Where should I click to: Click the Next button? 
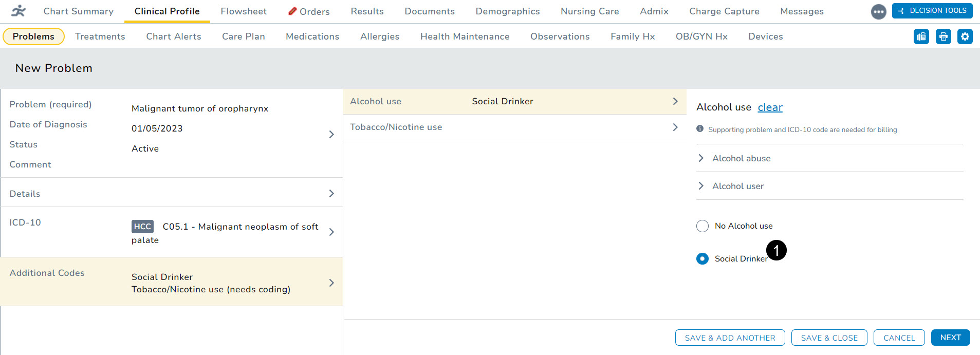click(x=950, y=338)
